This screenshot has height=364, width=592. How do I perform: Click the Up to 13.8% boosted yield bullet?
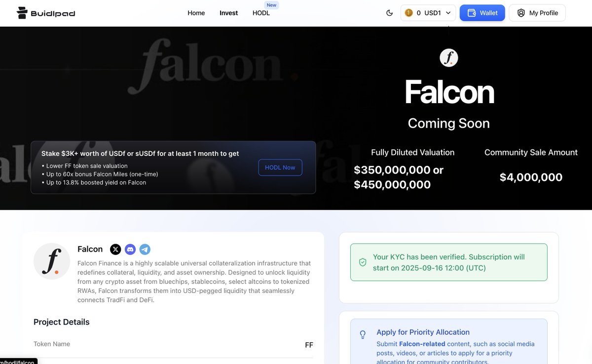point(94,182)
